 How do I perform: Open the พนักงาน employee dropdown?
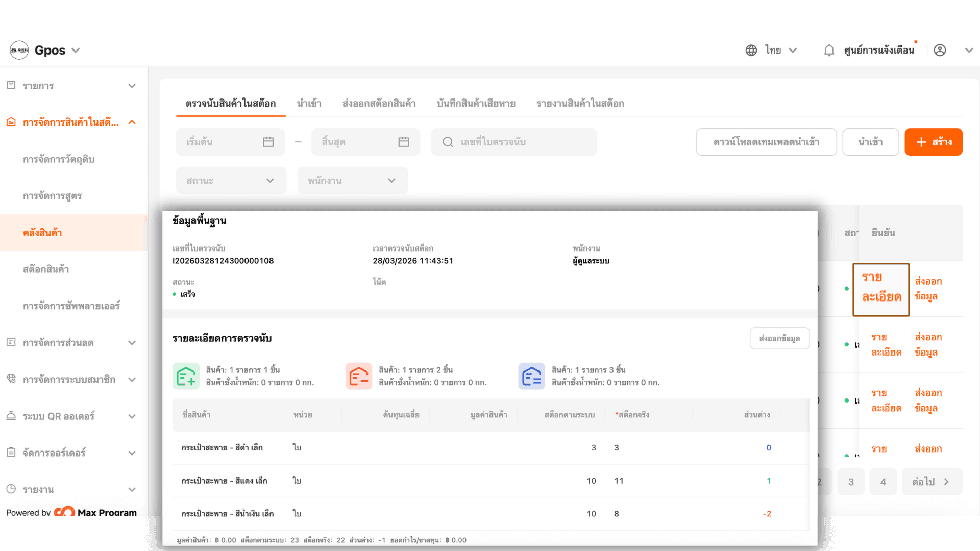[352, 181]
